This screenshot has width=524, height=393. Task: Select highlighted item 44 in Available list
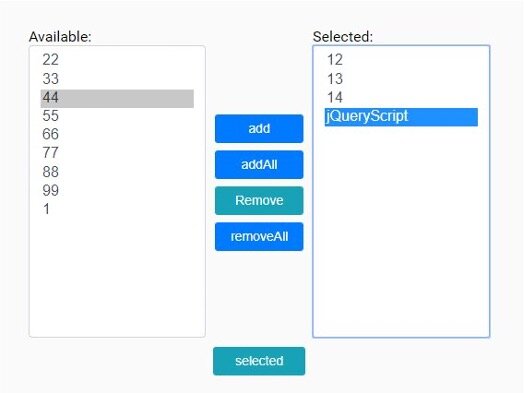[117, 99]
